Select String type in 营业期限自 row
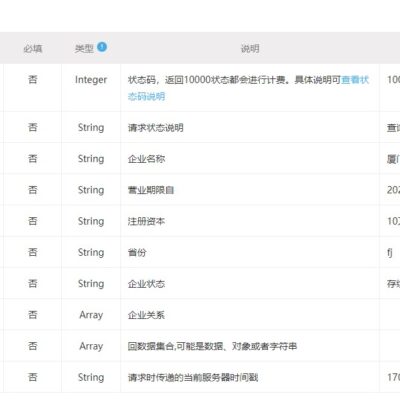 tap(91, 190)
